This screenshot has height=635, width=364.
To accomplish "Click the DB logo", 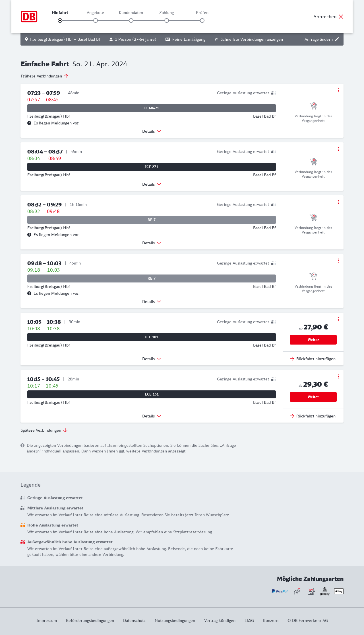I will (29, 17).
